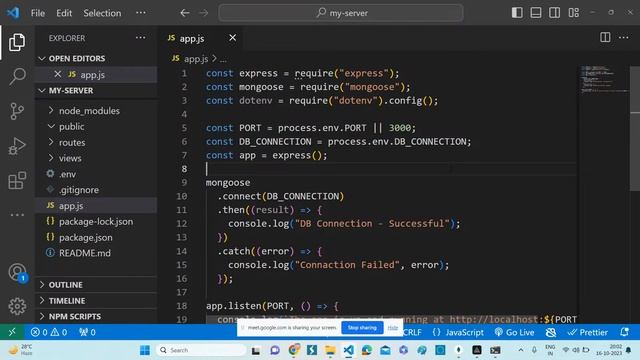Collapse the Open Editors section
Viewport: 640px width, 360px height.
pyautogui.click(x=96, y=59)
